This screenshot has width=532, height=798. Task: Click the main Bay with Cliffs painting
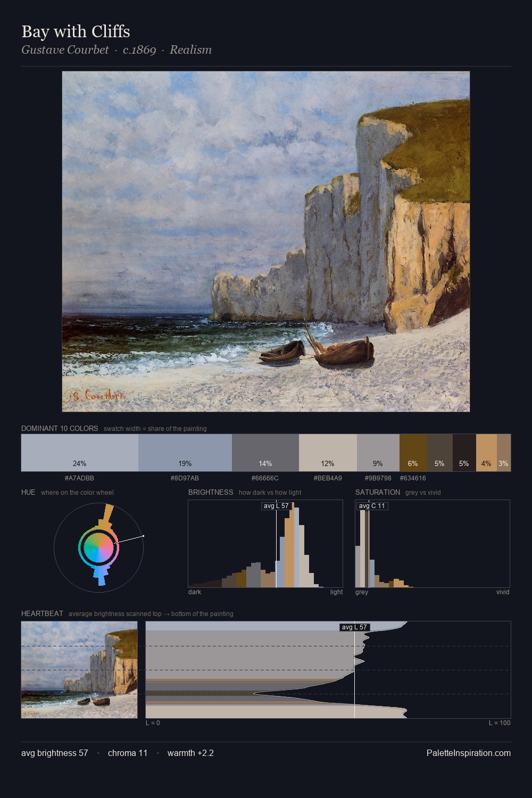(266, 242)
